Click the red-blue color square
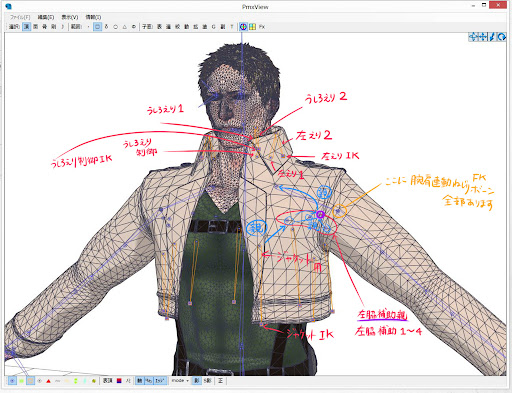The width and height of the screenshot is (512, 393). pyautogui.click(x=119, y=380)
